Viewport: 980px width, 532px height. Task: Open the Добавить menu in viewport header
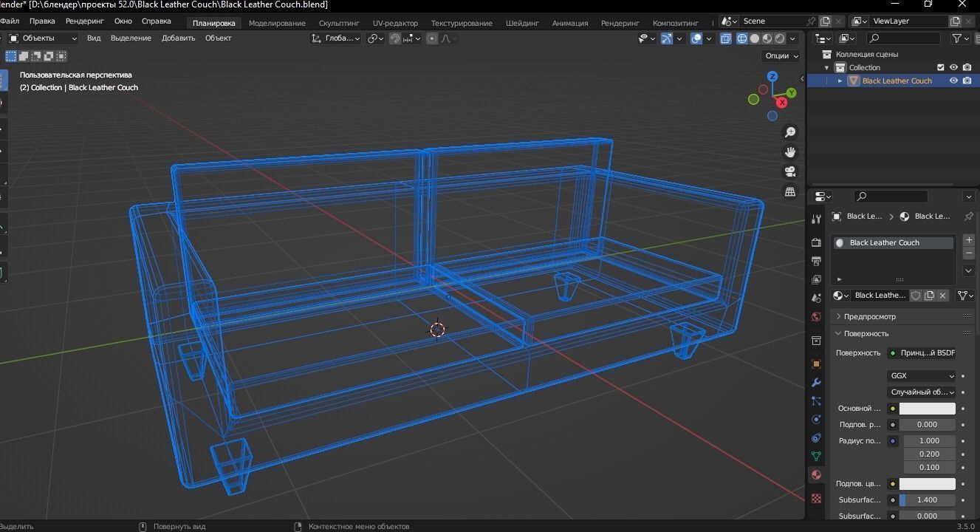179,38
